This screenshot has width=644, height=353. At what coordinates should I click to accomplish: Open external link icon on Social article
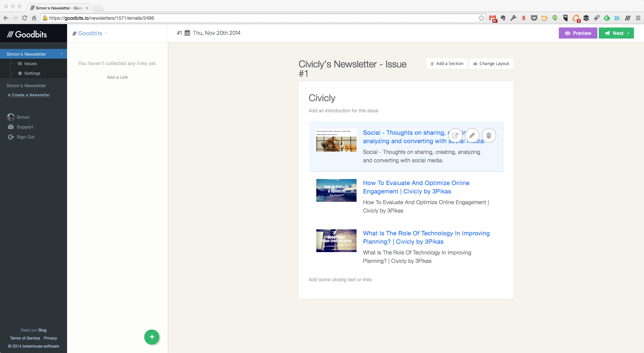455,135
